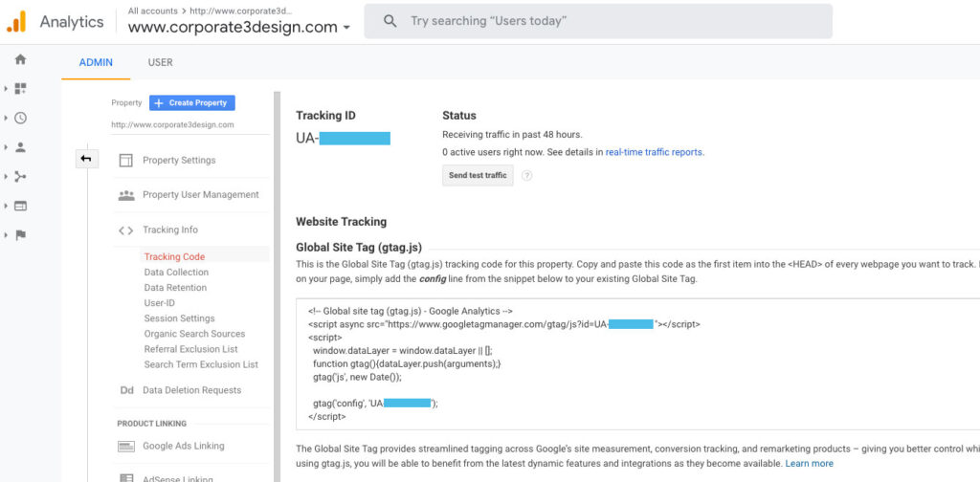Open the Home icon in sidebar

click(x=21, y=59)
